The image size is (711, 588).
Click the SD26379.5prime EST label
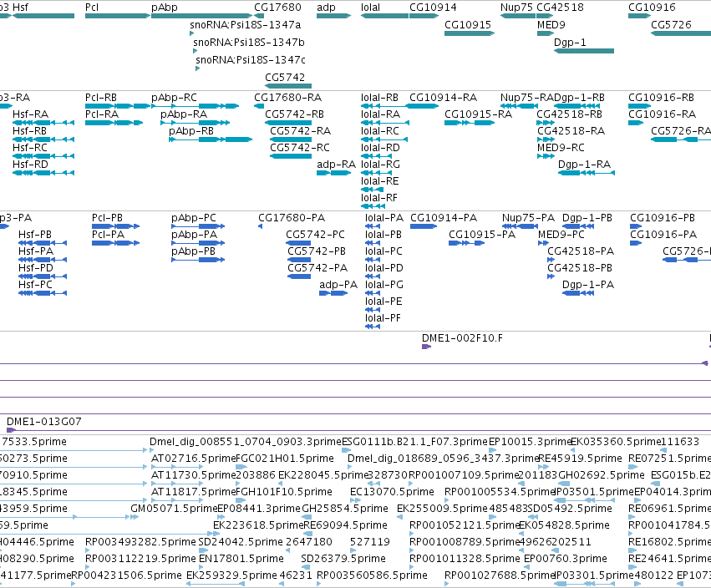coord(343,559)
